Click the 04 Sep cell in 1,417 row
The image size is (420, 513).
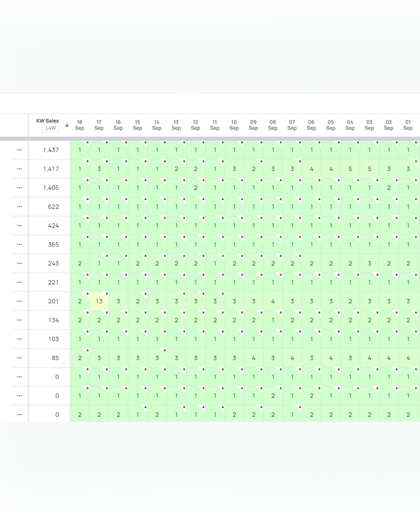point(350,169)
